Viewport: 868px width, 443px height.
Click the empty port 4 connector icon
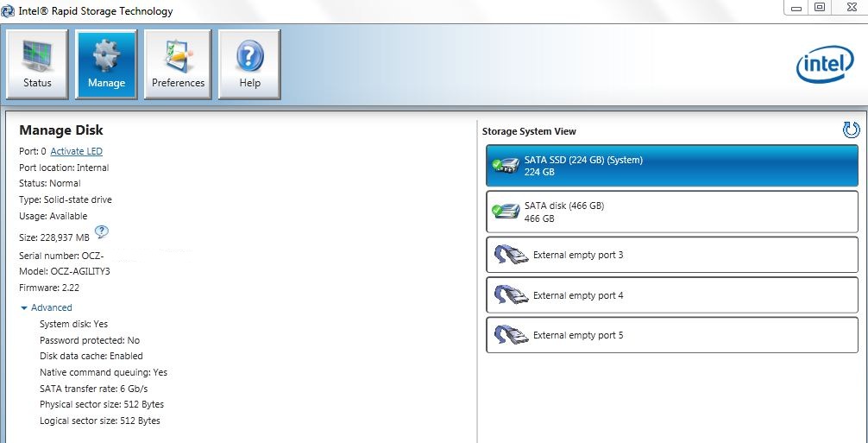(511, 295)
